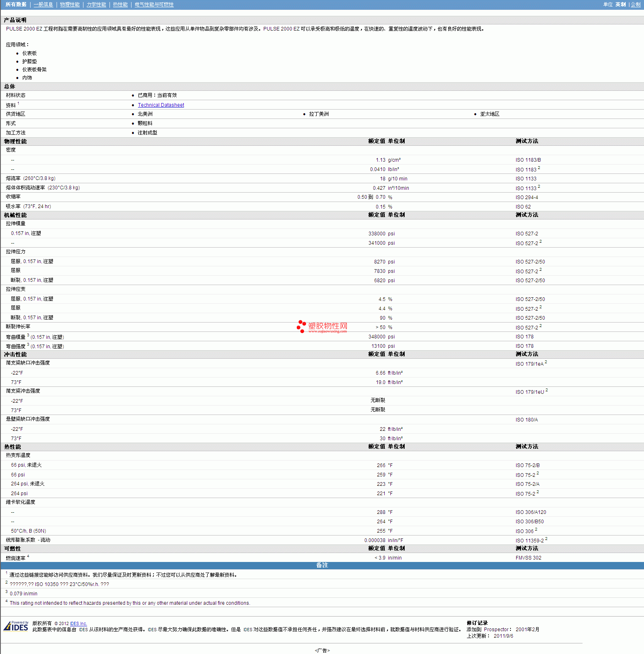Select the 0.079 in/min footnote
This screenshot has width=644, height=654.
[x=24, y=594]
